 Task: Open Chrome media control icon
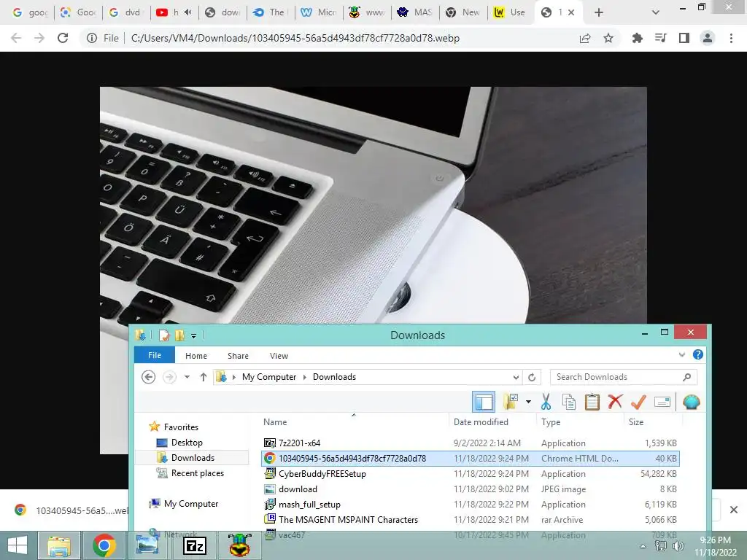tap(661, 38)
